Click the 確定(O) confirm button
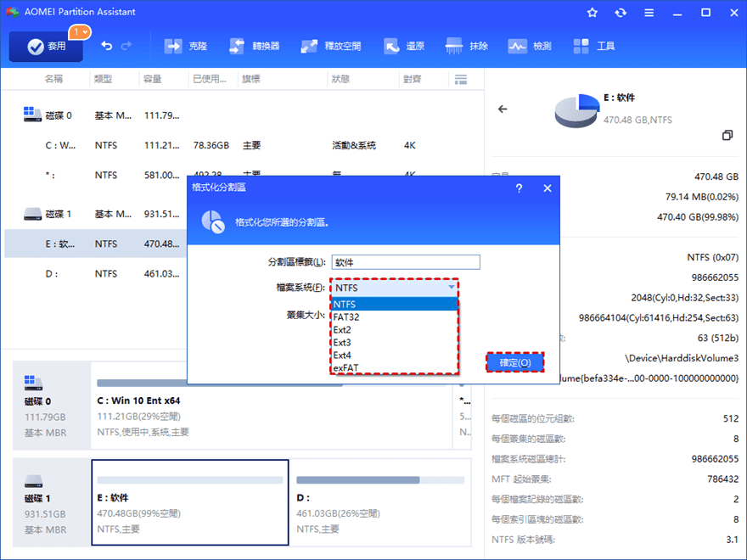This screenshot has height=560, width=747. 515,362
